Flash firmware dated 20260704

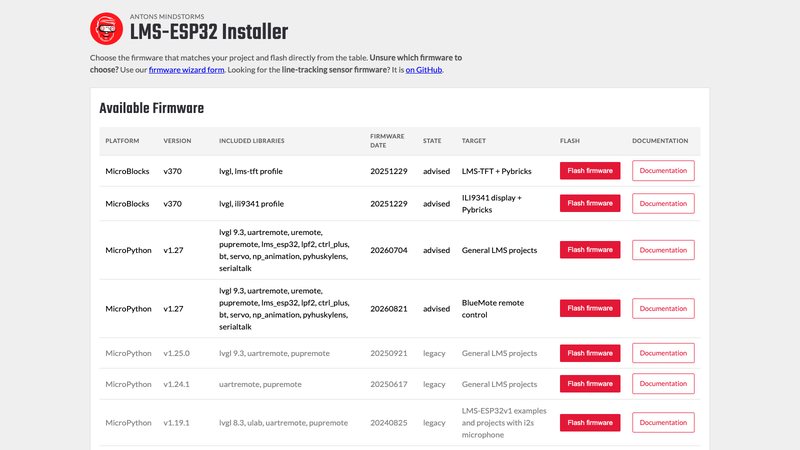coord(590,249)
